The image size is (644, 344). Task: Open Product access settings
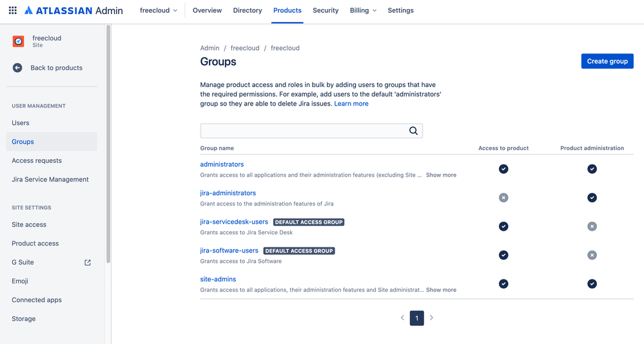click(52, 244)
